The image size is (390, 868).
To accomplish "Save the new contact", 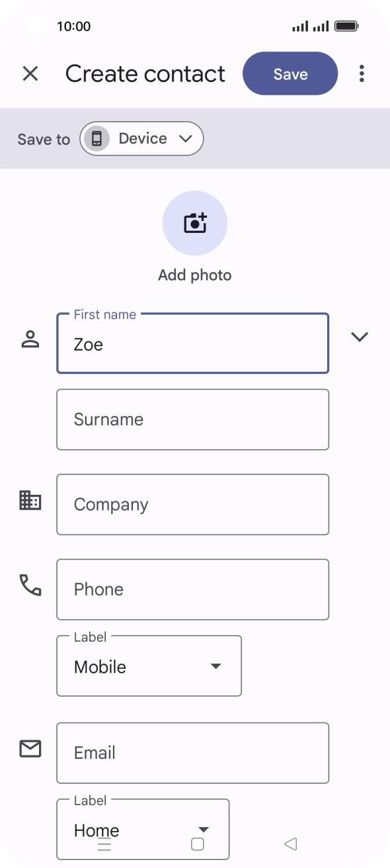I will point(290,73).
